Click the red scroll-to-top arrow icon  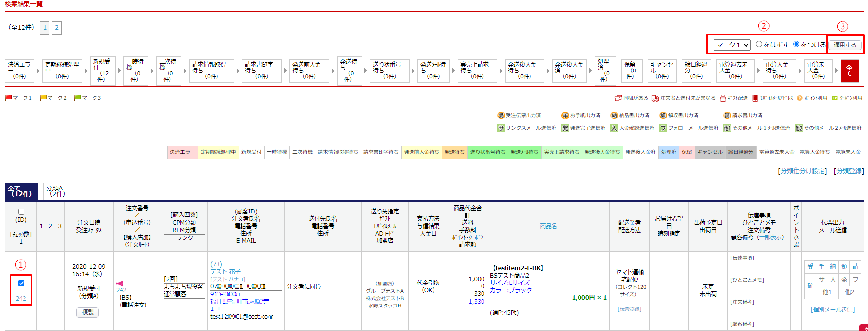[864, 328]
